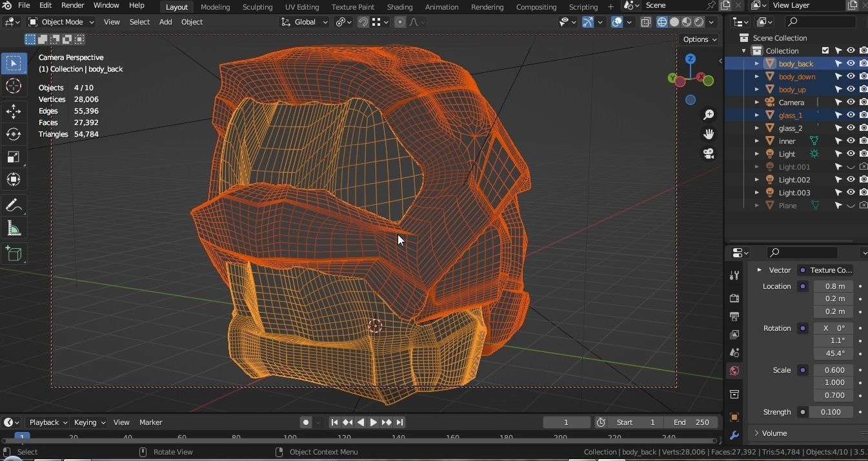The image size is (868, 461).
Task: Expand the Vector section triangle
Action: pyautogui.click(x=759, y=270)
